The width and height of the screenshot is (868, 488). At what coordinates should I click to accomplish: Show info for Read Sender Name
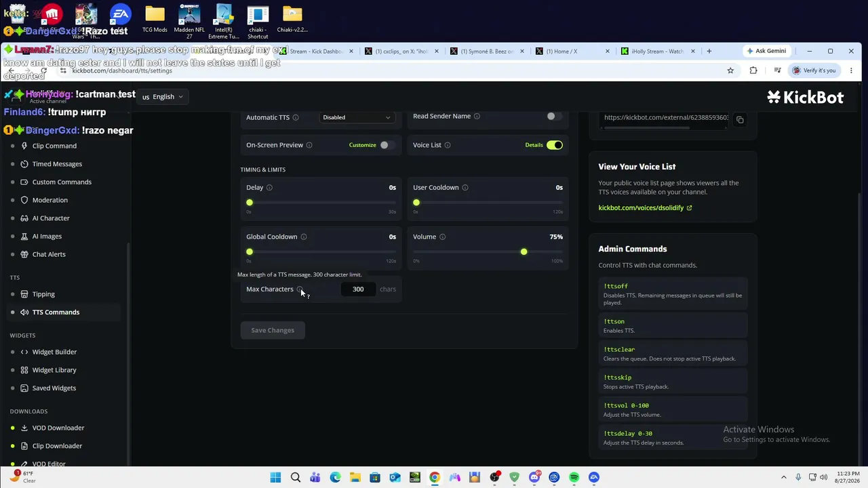coord(477,116)
